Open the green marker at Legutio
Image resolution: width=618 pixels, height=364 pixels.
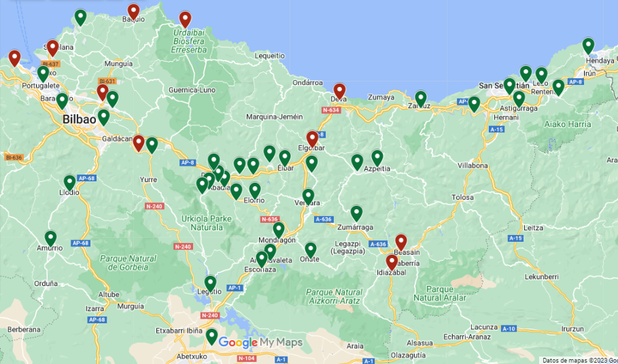pos(211,283)
